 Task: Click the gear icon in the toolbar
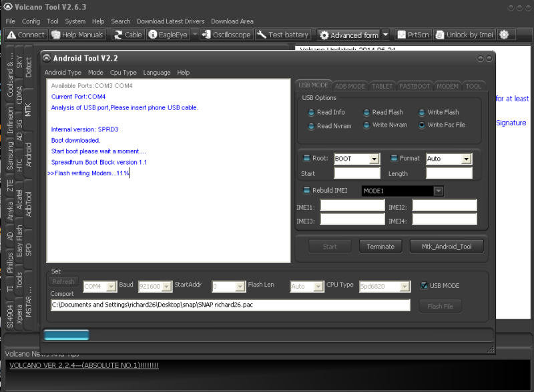(x=504, y=35)
